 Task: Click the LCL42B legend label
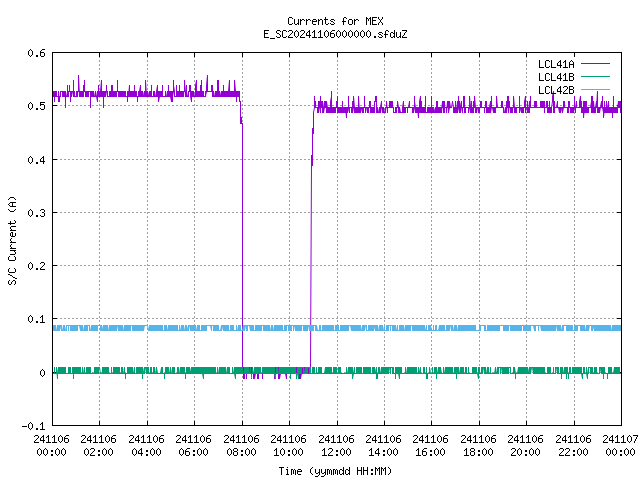[x=556, y=90]
